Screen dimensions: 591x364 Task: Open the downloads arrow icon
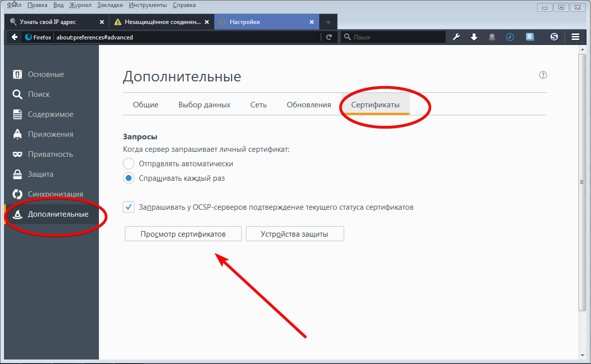pos(474,37)
